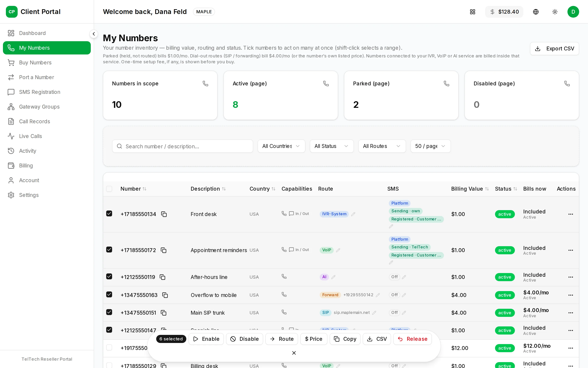Copy number +13475550163 with copy icon
588x368 pixels.
click(x=165, y=295)
